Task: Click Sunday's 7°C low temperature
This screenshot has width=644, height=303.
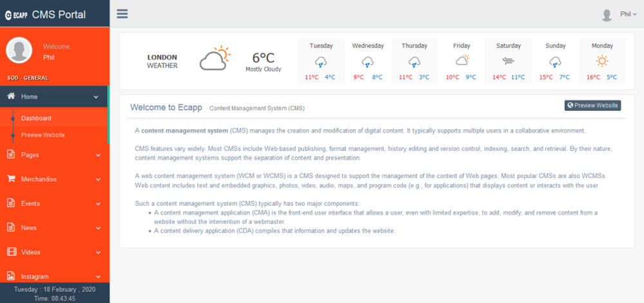Action: [564, 77]
